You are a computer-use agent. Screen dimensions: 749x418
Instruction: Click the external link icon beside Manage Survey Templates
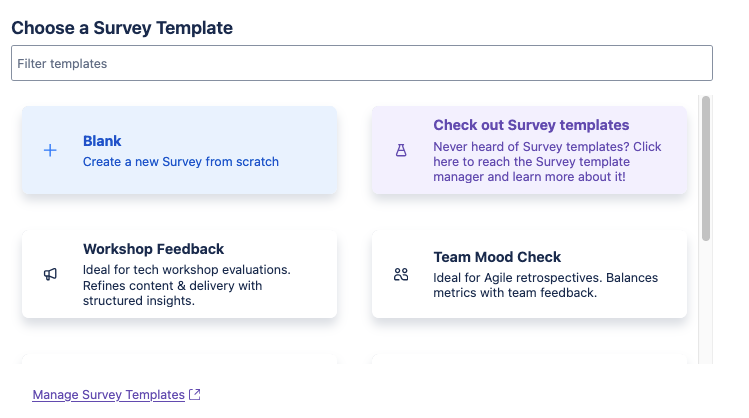pyautogui.click(x=195, y=395)
